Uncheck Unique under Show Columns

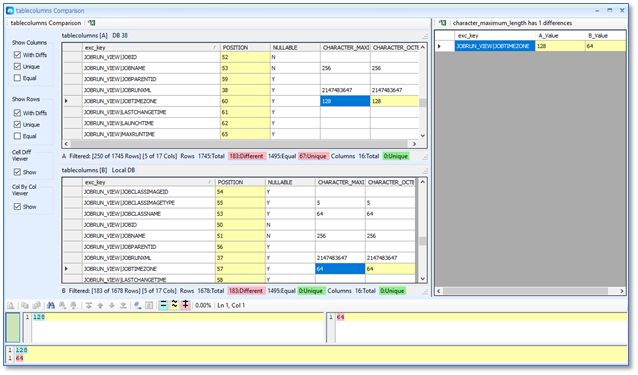point(17,66)
